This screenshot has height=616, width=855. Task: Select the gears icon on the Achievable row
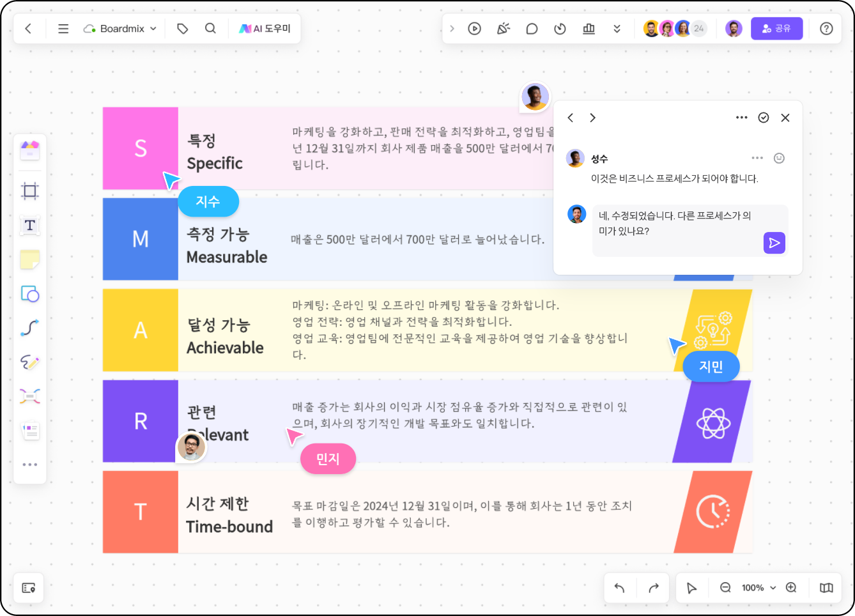(x=714, y=330)
